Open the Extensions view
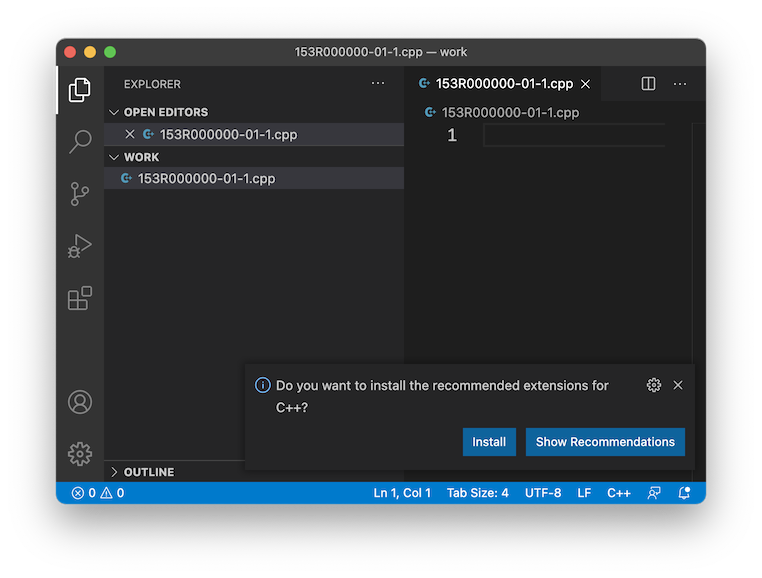Screen dimensions: 762x578 click(80, 298)
